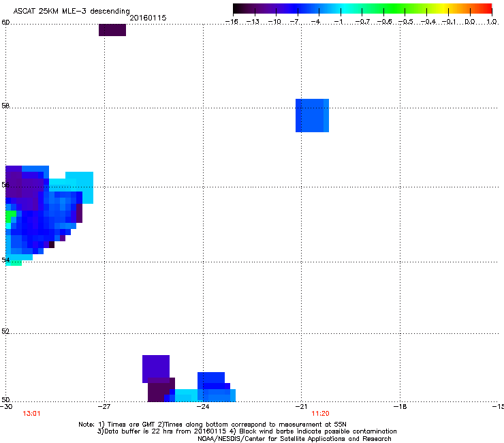504x443 pixels.
Task: Click the colorbar label "0.0"
Action: point(470,22)
